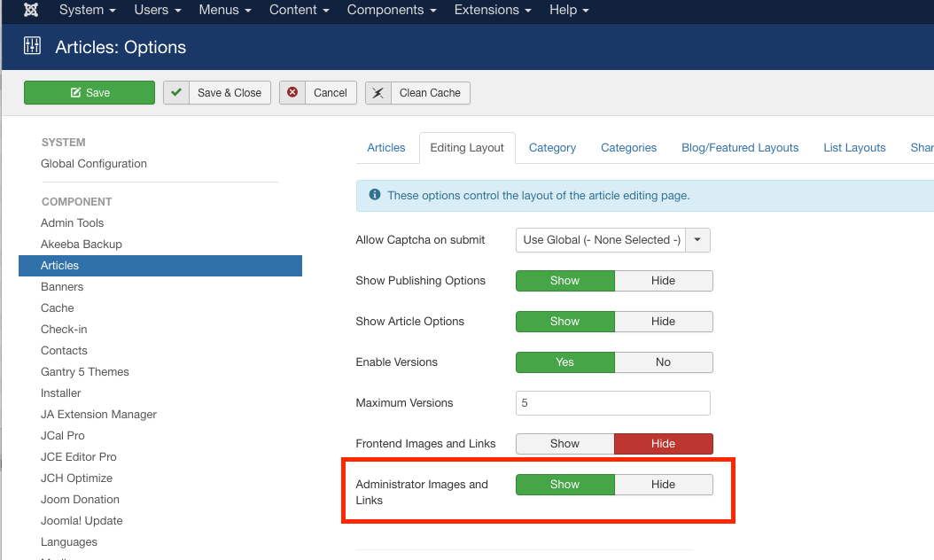This screenshot has width=934, height=560.
Task: Click the red X Cancel icon
Action: coord(292,92)
